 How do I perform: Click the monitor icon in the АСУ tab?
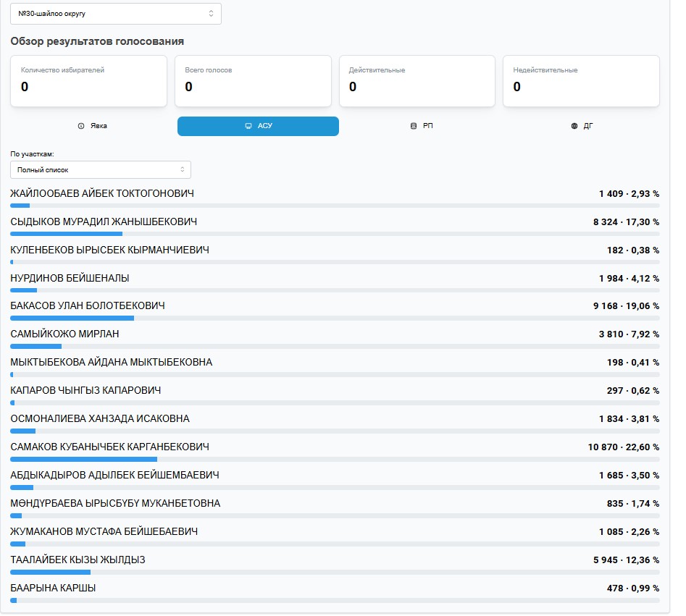pos(248,126)
